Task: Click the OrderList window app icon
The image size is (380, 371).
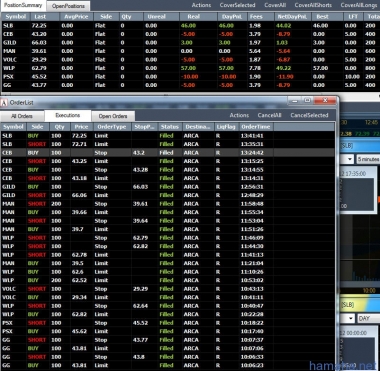Action: [4, 103]
